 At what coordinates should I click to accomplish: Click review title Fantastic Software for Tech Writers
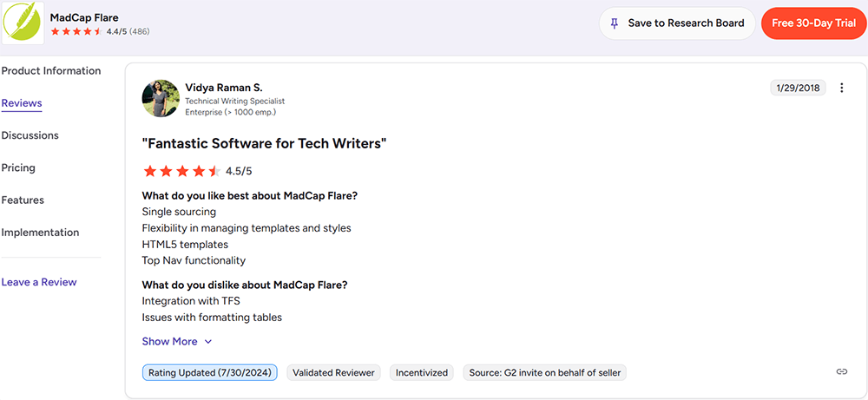pyautogui.click(x=264, y=144)
